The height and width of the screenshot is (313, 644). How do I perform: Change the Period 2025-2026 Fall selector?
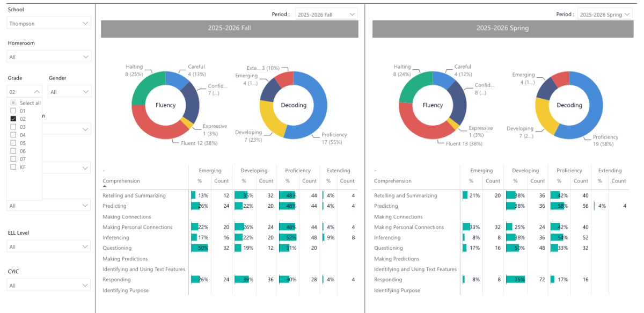click(326, 14)
